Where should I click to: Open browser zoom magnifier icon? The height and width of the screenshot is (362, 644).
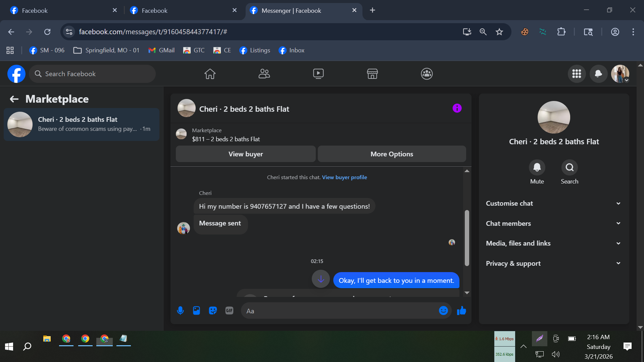tap(483, 32)
